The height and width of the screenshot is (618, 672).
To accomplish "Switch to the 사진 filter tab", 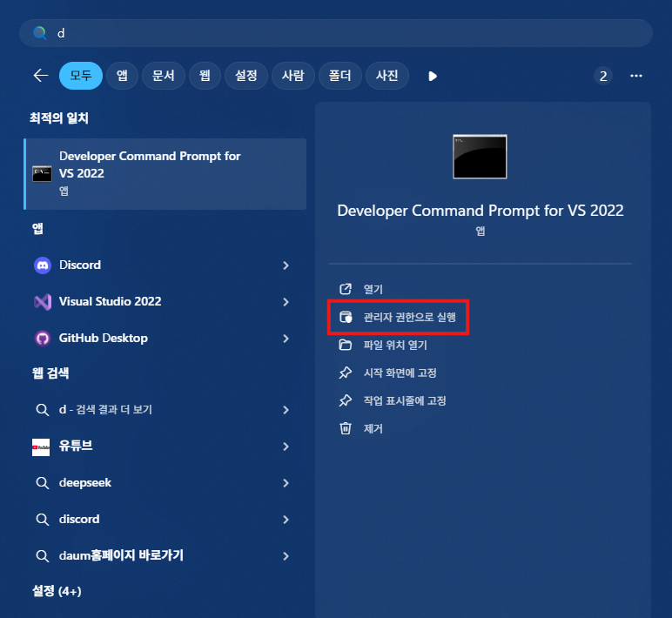I will [x=387, y=76].
